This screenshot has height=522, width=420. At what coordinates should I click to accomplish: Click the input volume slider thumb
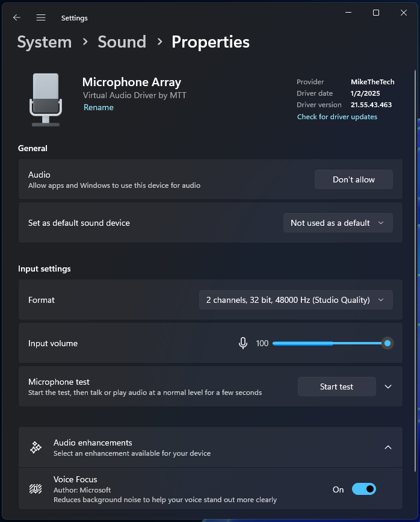pyautogui.click(x=388, y=343)
